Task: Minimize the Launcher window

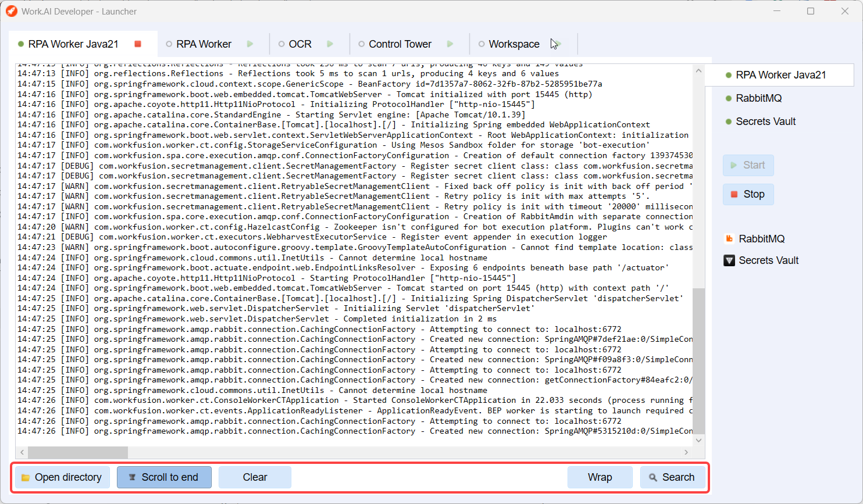Action: (x=777, y=11)
